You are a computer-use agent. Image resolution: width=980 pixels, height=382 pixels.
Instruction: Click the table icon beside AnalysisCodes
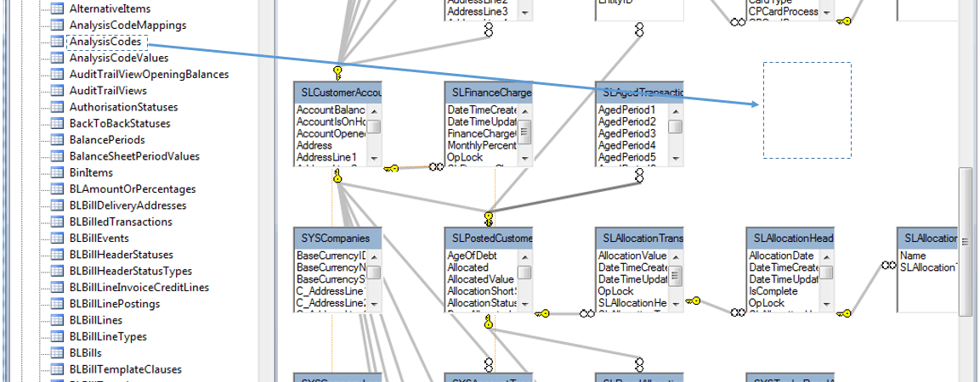point(57,42)
